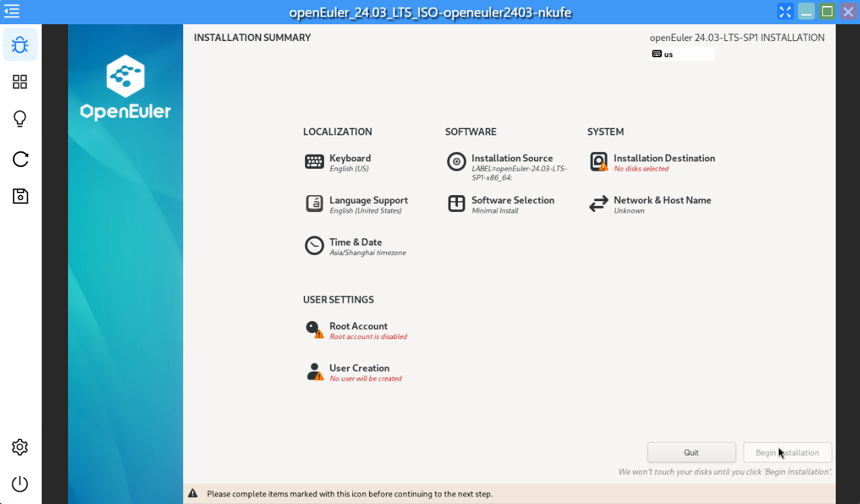Click the 'Unknown' network status text
This screenshot has height=504, width=860.
[x=629, y=211]
